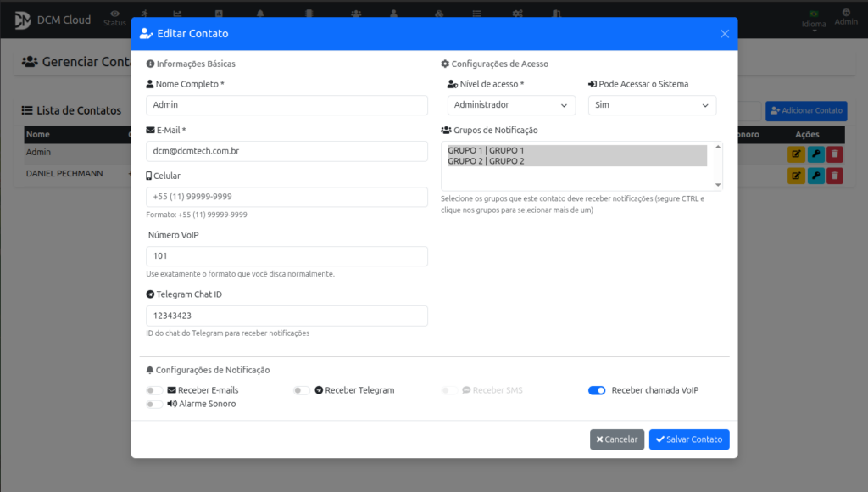Click the Telegram Chat ID input field
The height and width of the screenshot is (492, 868).
pos(287,316)
